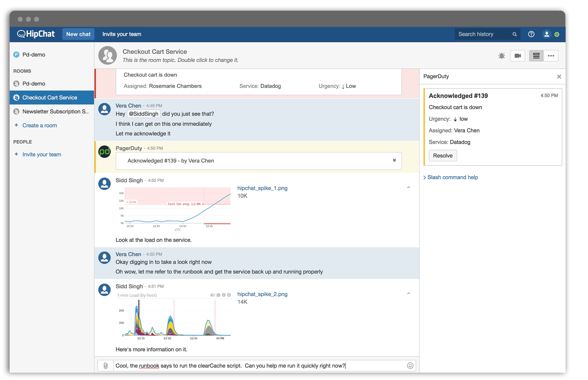588x380 pixels.
Task: Open help via question mark icon
Action: tap(531, 34)
